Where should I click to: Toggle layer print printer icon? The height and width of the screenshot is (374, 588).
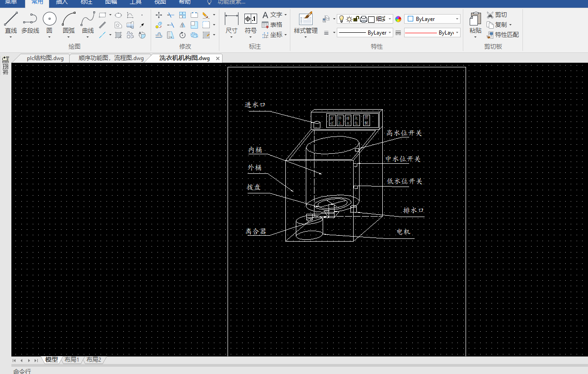(x=364, y=19)
